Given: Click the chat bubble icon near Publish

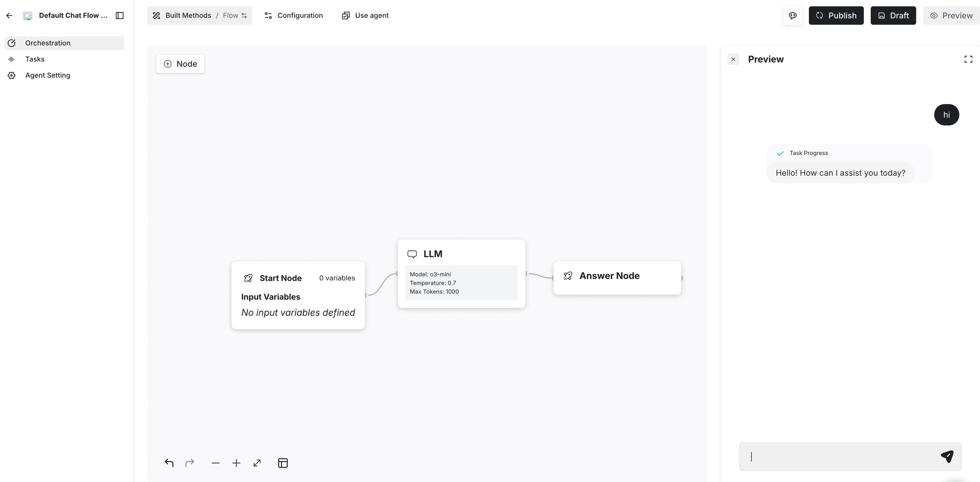Looking at the screenshot, I should (793, 16).
